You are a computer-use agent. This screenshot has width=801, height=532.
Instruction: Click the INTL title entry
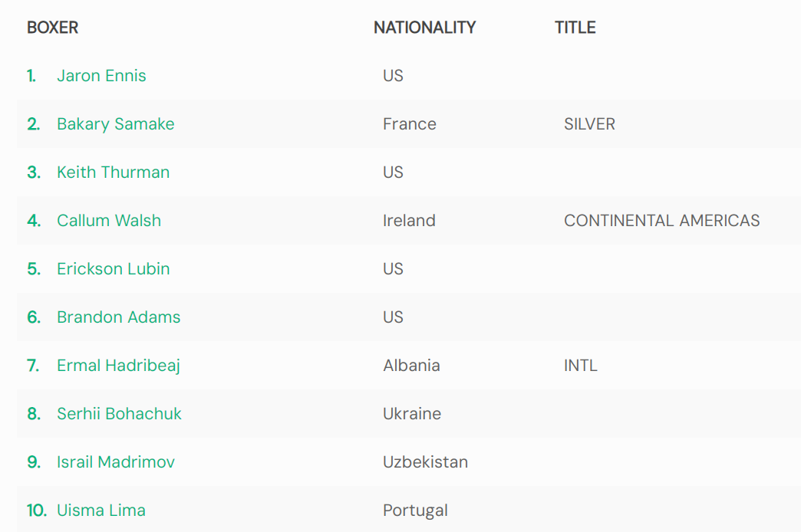(580, 366)
